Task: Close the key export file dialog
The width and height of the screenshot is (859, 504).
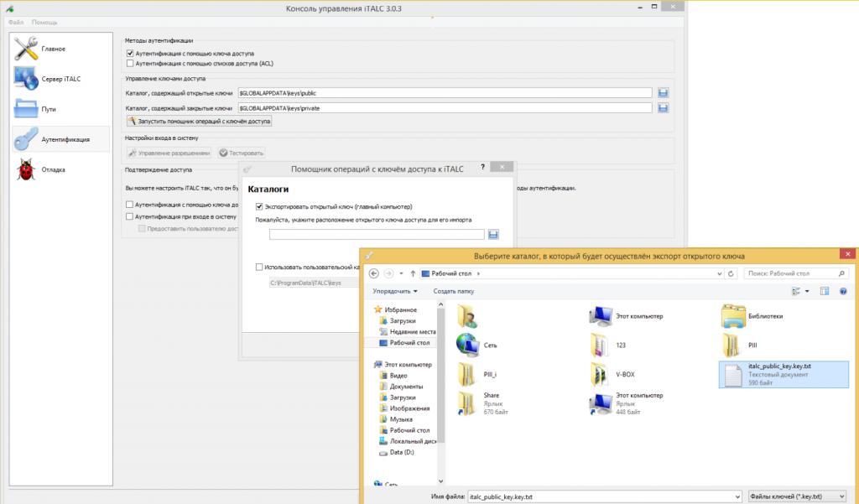Action: tap(847, 254)
